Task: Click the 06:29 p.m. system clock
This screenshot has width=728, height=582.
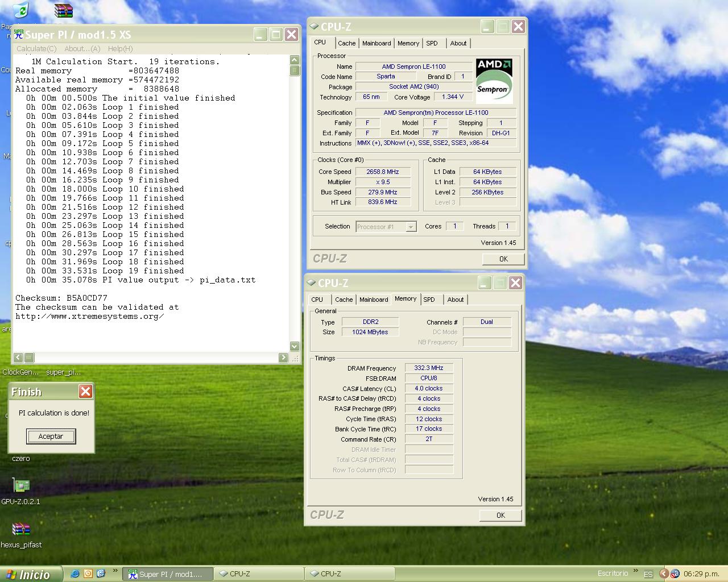Action: tap(701, 574)
